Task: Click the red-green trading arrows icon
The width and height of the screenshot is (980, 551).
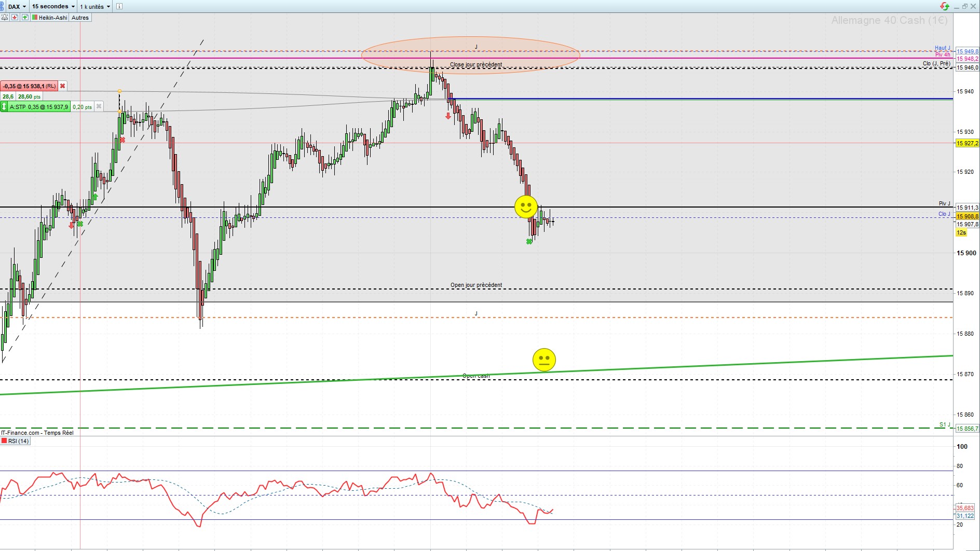Action: point(945,6)
